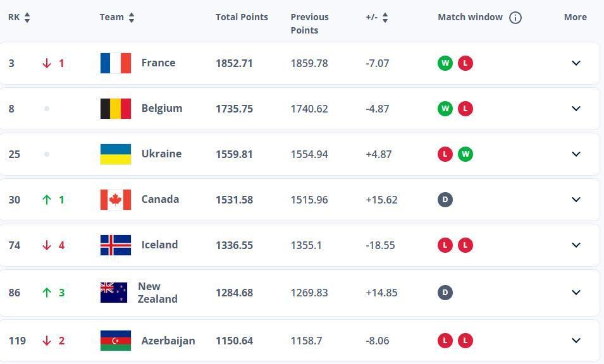Expand Azerbaijan row details chevron
The image size is (604, 364).
[x=576, y=341]
